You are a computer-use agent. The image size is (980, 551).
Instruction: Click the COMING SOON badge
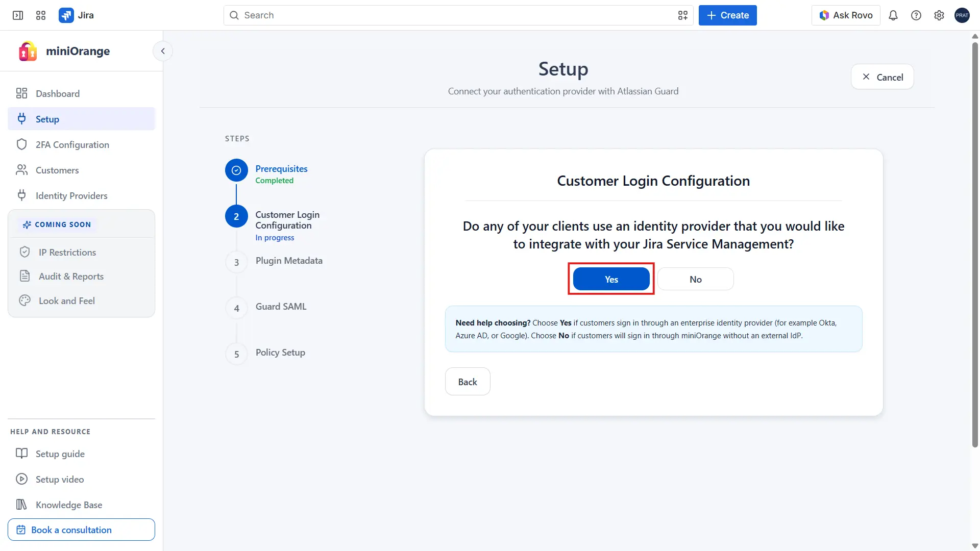[x=57, y=224]
